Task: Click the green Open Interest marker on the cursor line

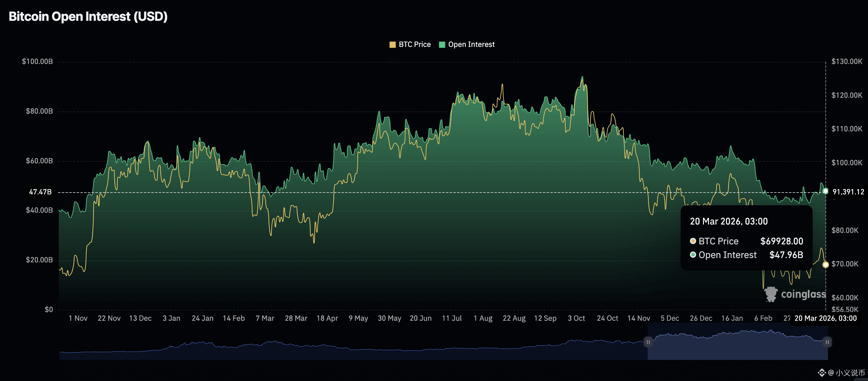Action: (825, 191)
